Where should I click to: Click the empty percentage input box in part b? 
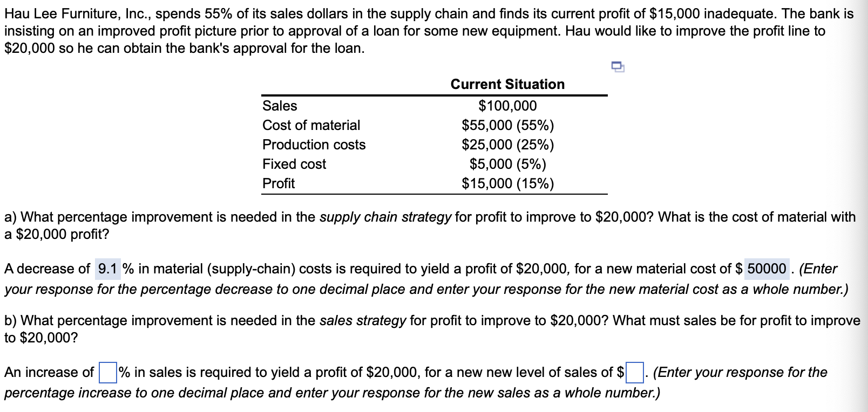pyautogui.click(x=107, y=372)
